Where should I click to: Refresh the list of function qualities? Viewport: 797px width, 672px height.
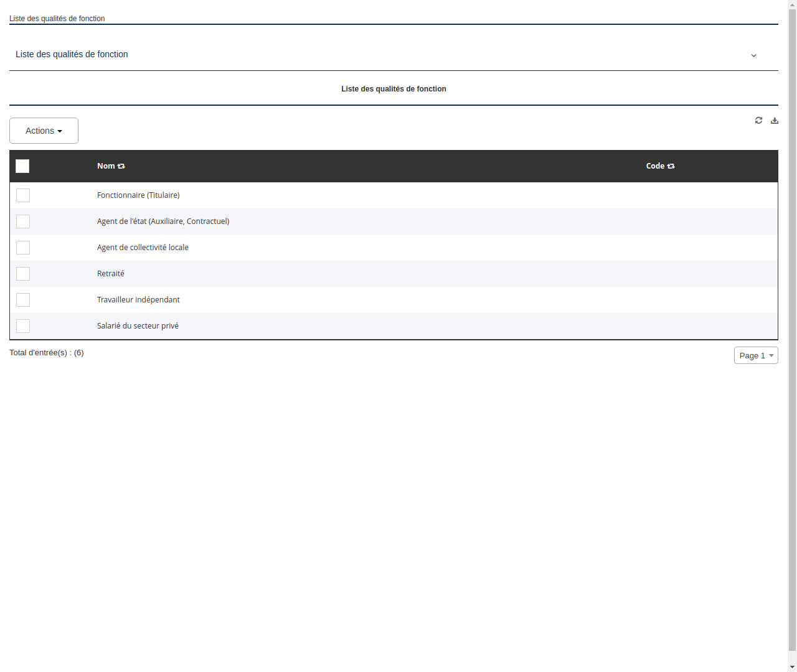pyautogui.click(x=758, y=120)
